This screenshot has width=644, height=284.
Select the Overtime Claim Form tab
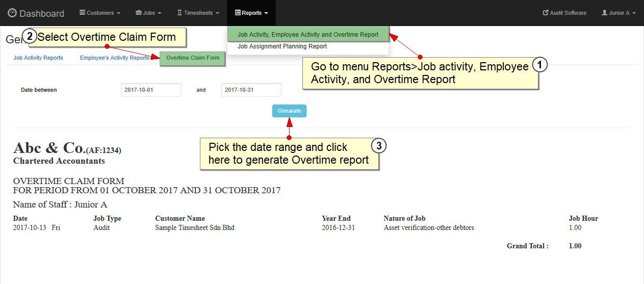click(x=193, y=58)
